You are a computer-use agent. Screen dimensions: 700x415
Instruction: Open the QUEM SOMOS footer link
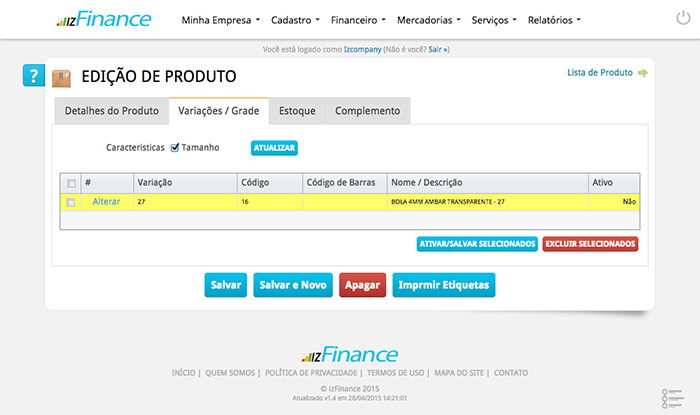point(230,373)
